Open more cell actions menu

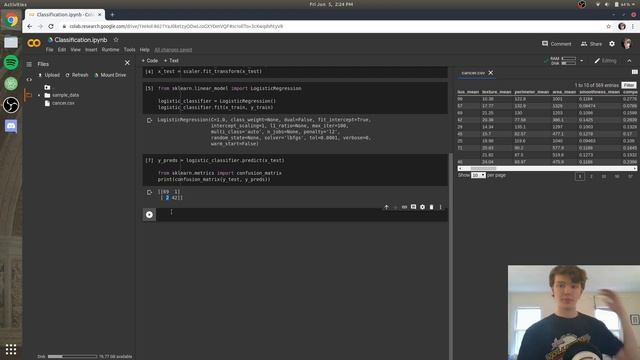(x=440, y=207)
